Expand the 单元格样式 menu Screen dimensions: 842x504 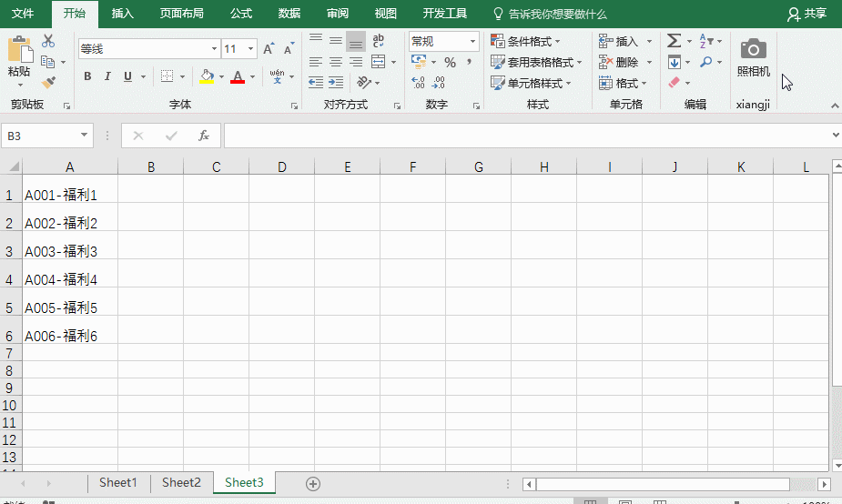pyautogui.click(x=531, y=83)
